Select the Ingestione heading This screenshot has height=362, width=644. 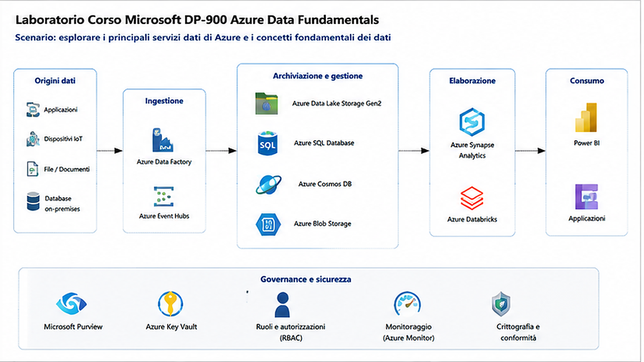(164, 101)
